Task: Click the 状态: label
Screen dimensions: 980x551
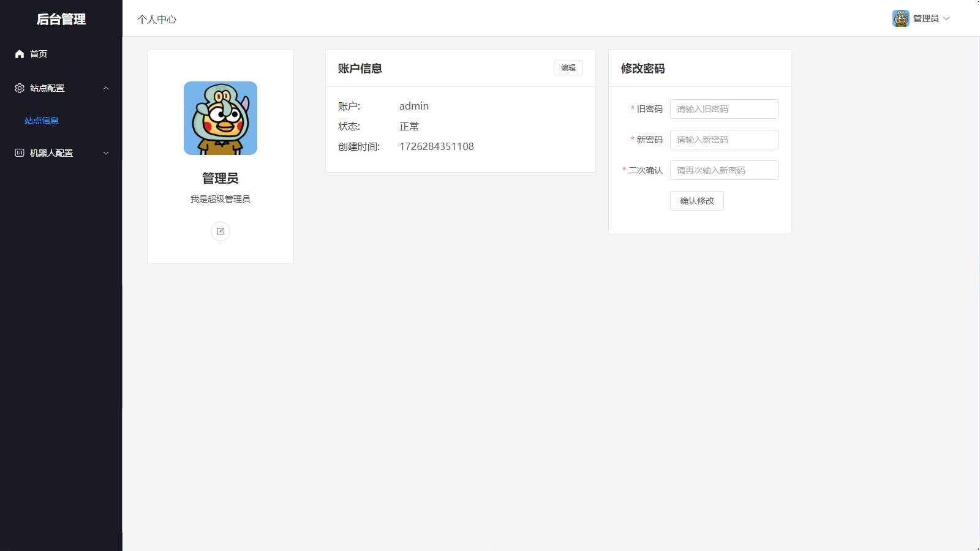Action: (349, 126)
